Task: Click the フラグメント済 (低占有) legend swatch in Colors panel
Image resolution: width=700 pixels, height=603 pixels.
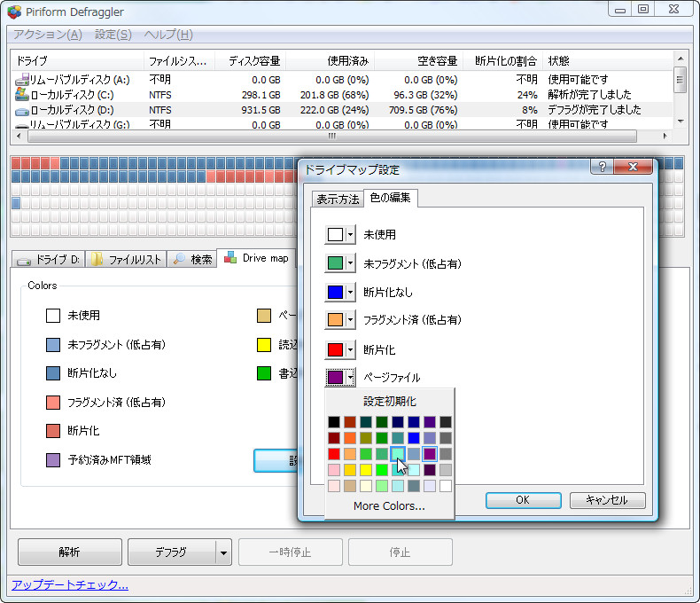Action: pyautogui.click(x=53, y=403)
